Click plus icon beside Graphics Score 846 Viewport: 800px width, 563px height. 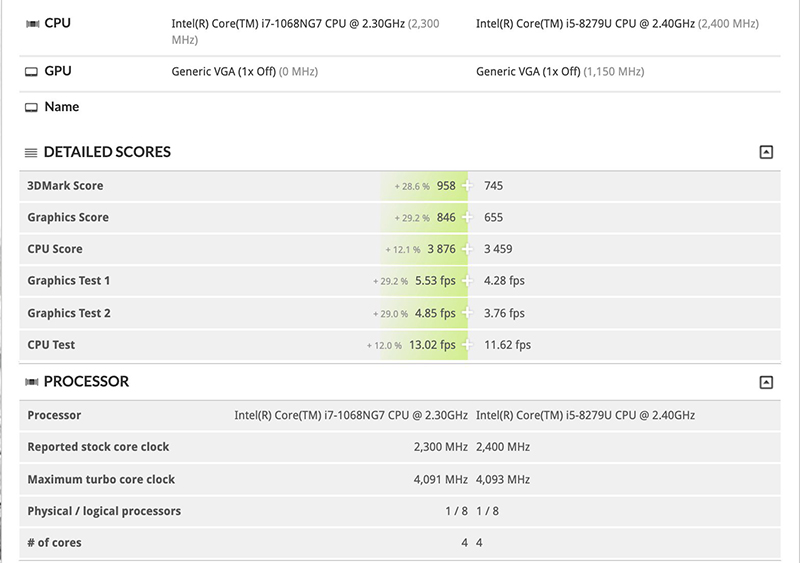[467, 217]
